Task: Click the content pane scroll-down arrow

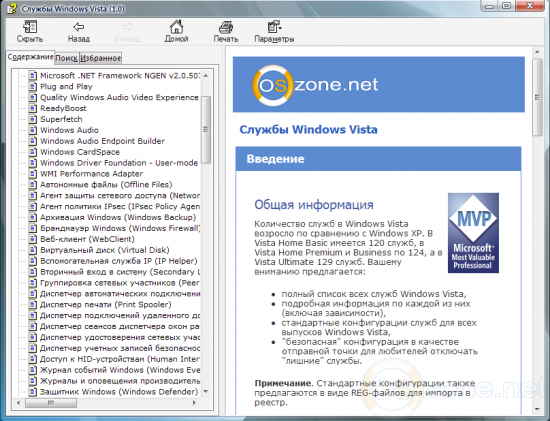Action: point(537,409)
